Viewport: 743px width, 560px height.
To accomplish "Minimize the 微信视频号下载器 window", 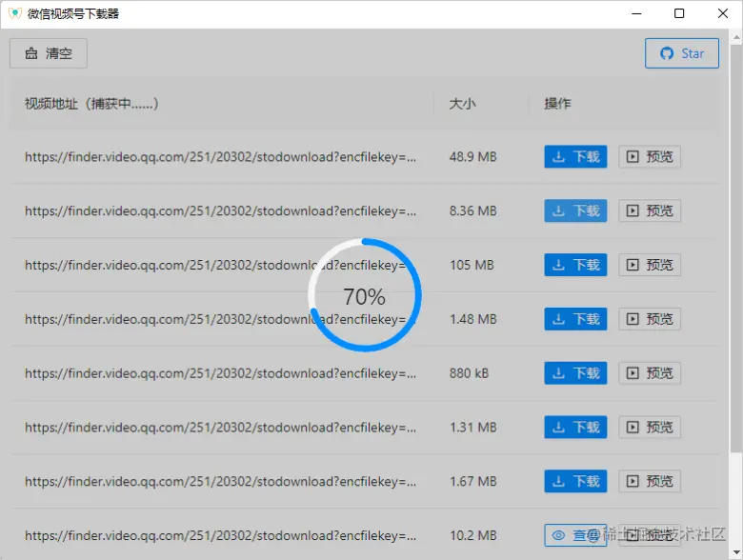I will [636, 13].
